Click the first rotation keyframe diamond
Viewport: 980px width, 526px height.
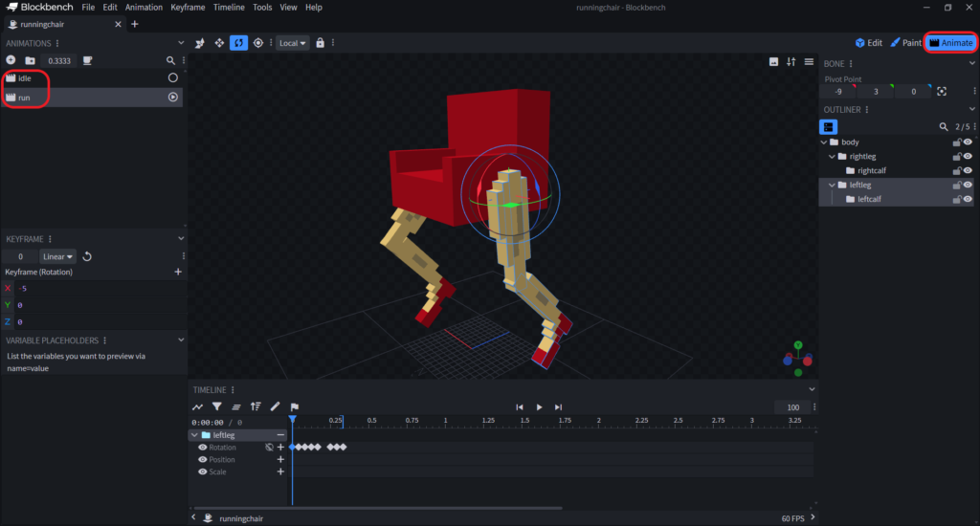[x=292, y=448]
